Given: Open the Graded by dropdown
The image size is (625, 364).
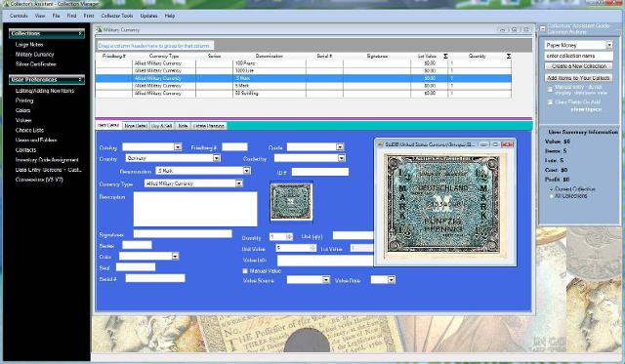Looking at the screenshot, I should click(x=341, y=158).
